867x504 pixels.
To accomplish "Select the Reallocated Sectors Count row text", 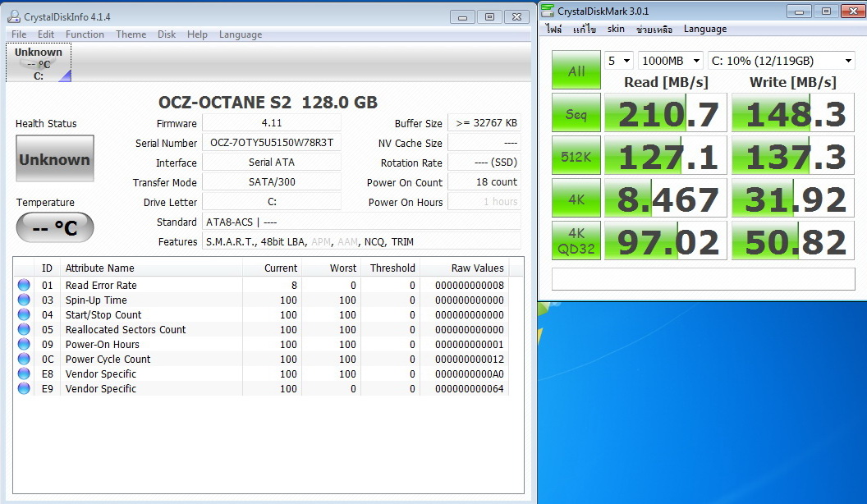I will 126,329.
